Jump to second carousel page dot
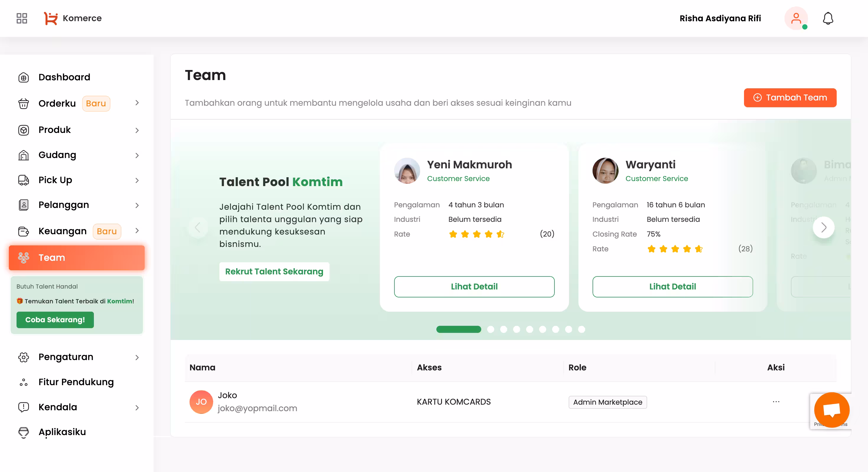868x472 pixels. click(490, 329)
